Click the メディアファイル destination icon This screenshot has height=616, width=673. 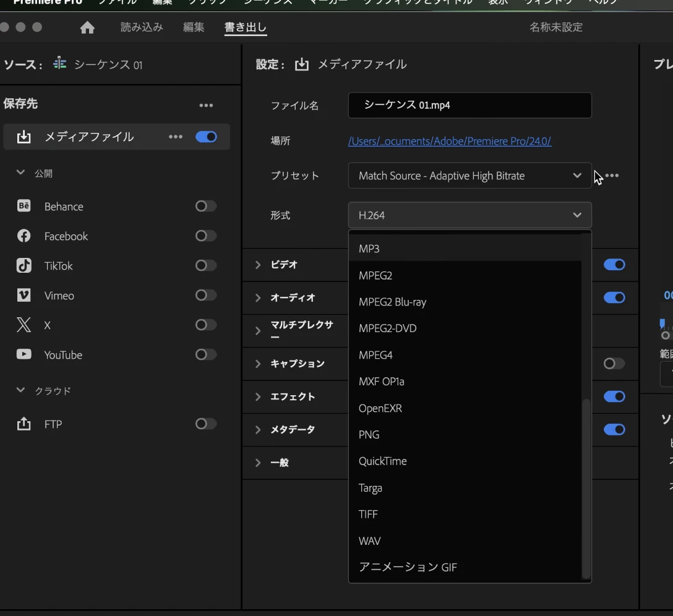(24, 137)
